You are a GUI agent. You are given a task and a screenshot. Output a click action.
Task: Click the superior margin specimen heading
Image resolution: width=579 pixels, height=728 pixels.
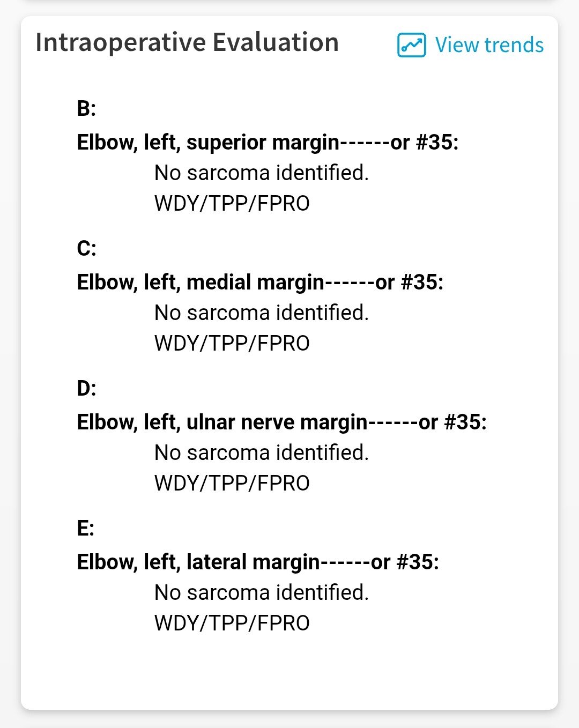tap(268, 143)
